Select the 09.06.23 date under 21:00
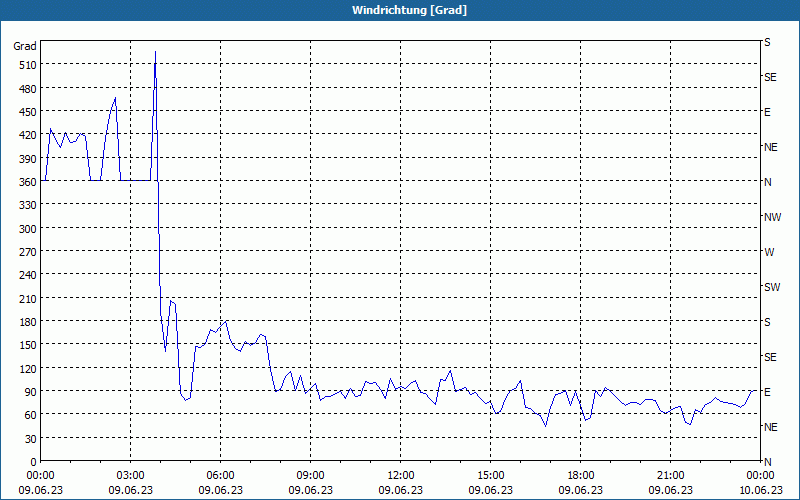The width and height of the screenshot is (800, 500). tap(670, 490)
